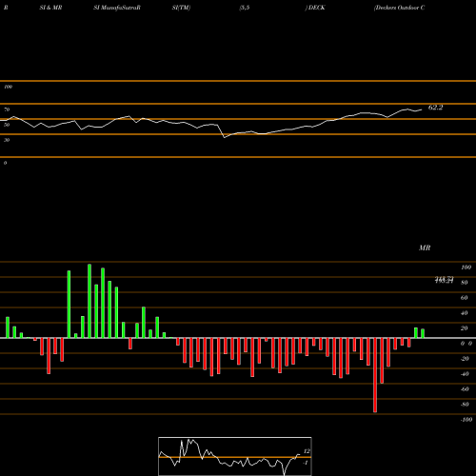Click the tallest green MR histogram bar
Image resolution: width=476 pixels, height=476 pixels.
[x=89, y=301]
